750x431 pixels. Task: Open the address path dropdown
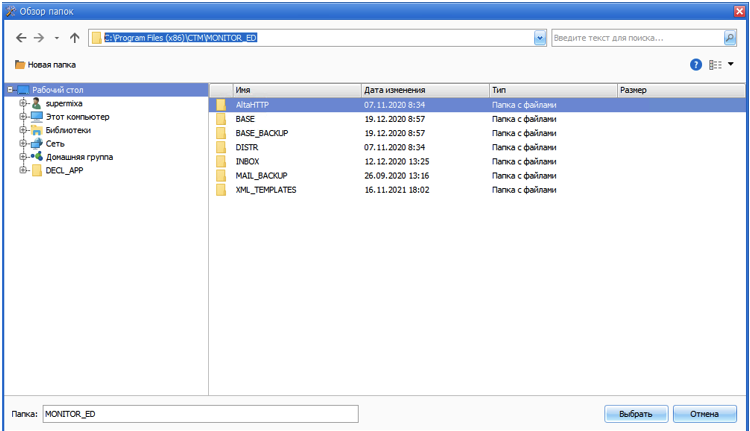click(540, 38)
